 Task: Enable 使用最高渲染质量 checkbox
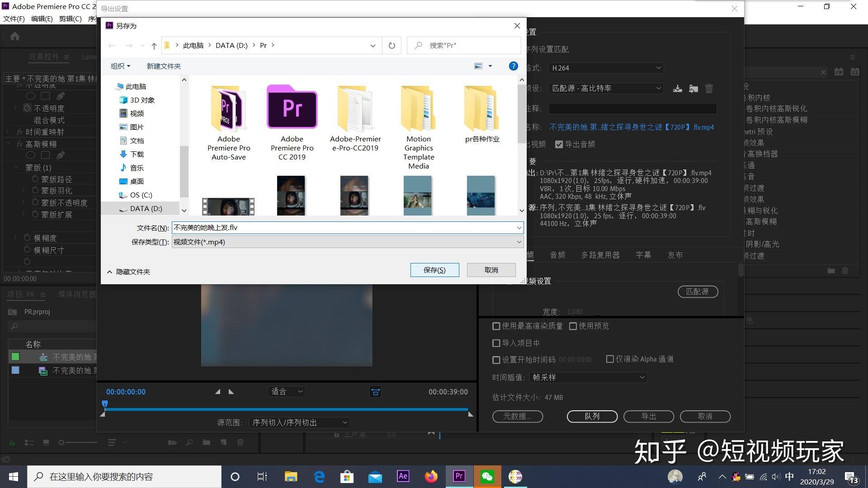496,326
